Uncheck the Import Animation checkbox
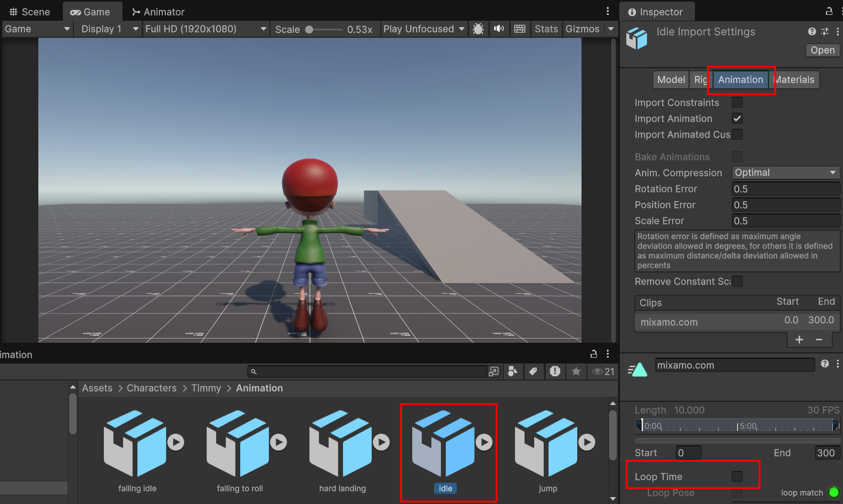The image size is (843, 504). [x=737, y=119]
